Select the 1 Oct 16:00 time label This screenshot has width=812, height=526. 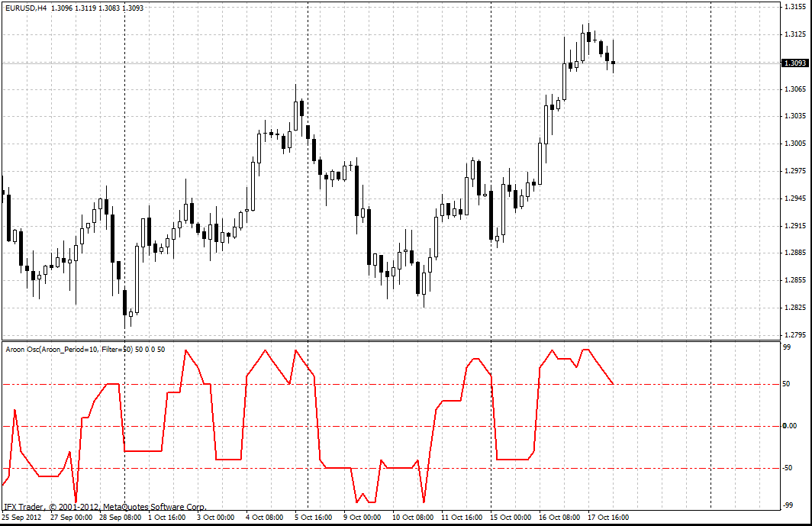tap(168, 518)
